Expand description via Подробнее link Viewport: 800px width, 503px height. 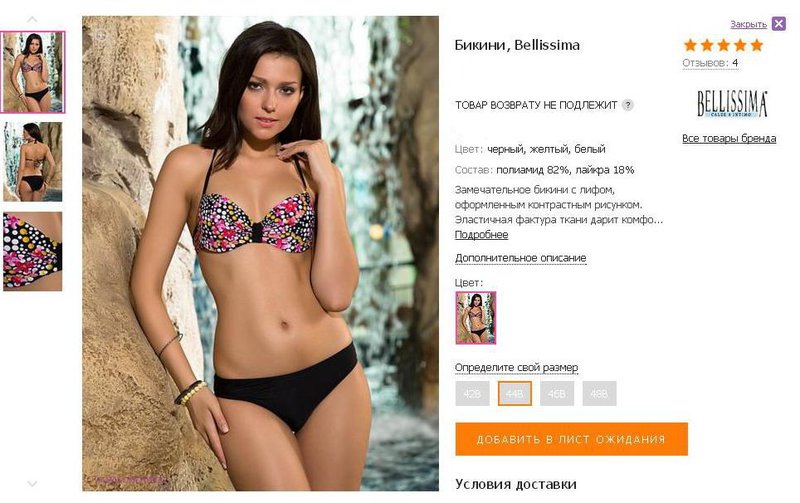(481, 235)
